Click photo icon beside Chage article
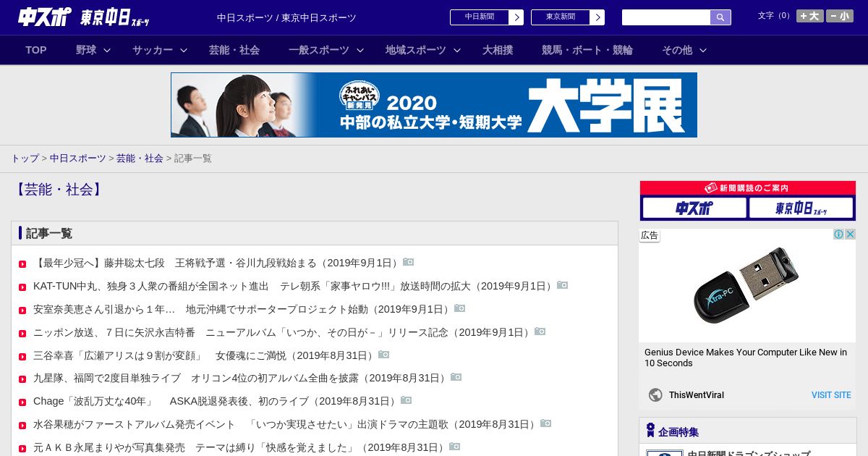 407,400
